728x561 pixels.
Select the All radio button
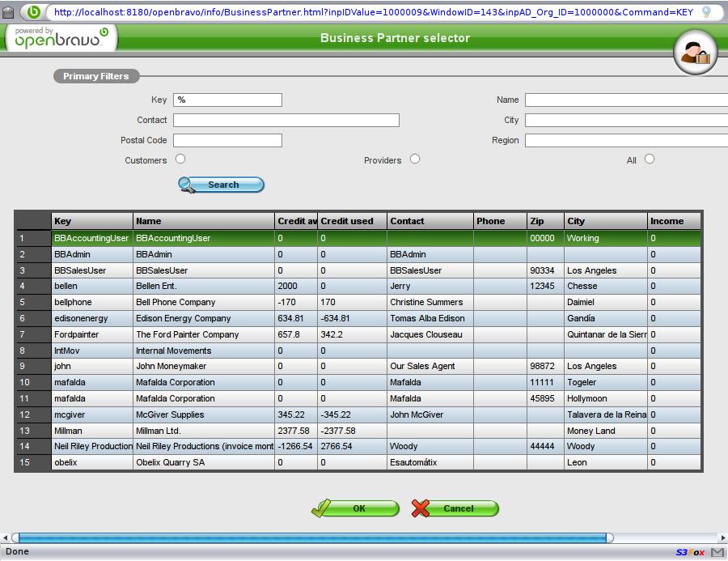650,159
